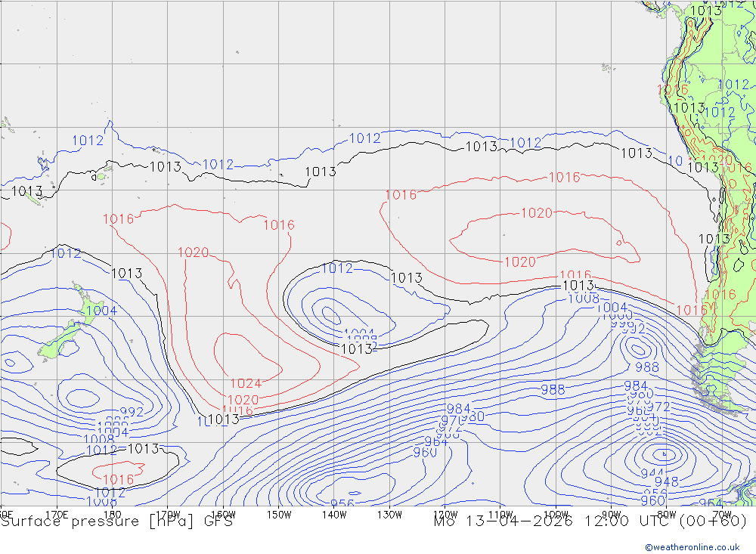This screenshot has width=756, height=554.
Task: Click the blue 948 isobar label
Action: [666, 481]
